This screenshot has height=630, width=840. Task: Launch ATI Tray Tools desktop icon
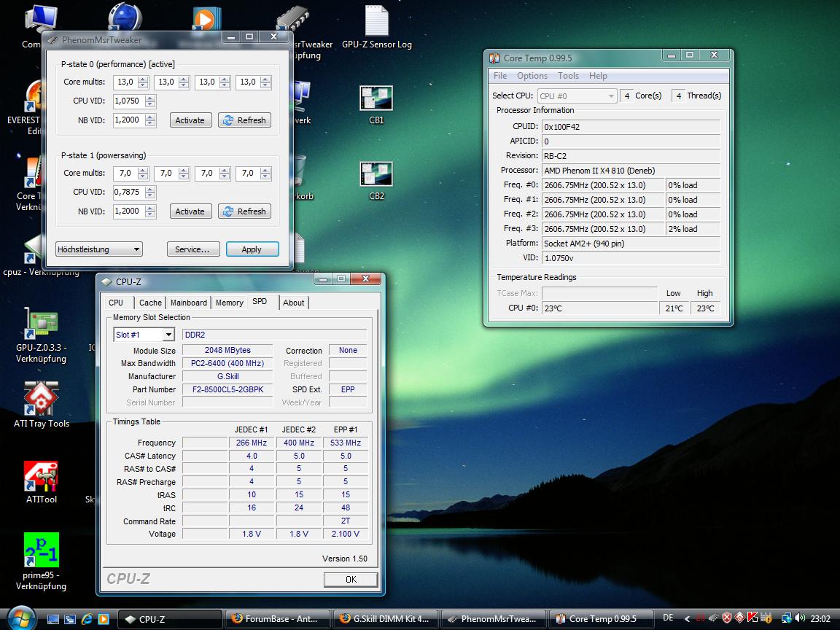(x=41, y=398)
